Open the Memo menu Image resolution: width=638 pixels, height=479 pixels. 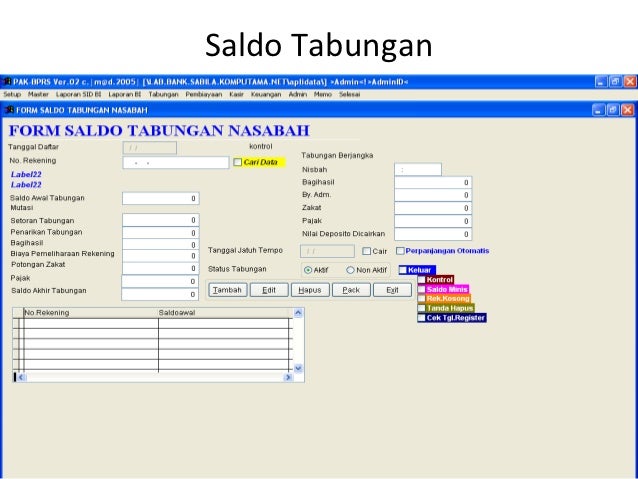click(x=323, y=94)
